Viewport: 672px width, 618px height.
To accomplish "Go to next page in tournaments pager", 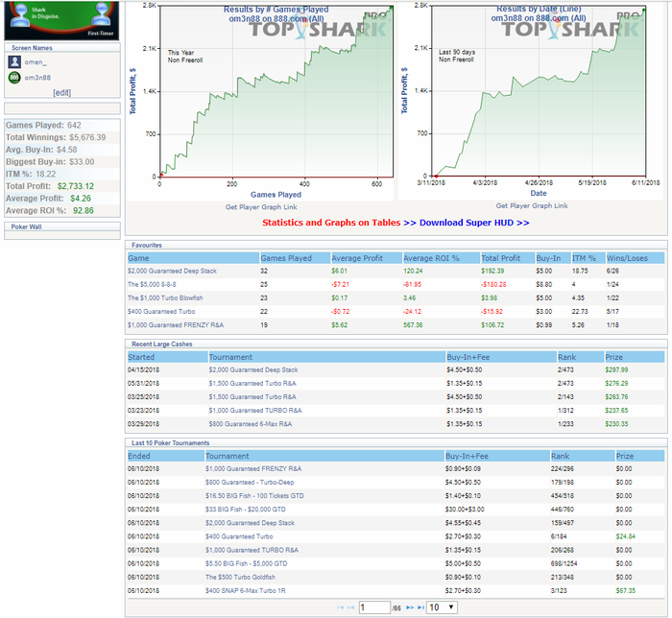I will point(410,607).
